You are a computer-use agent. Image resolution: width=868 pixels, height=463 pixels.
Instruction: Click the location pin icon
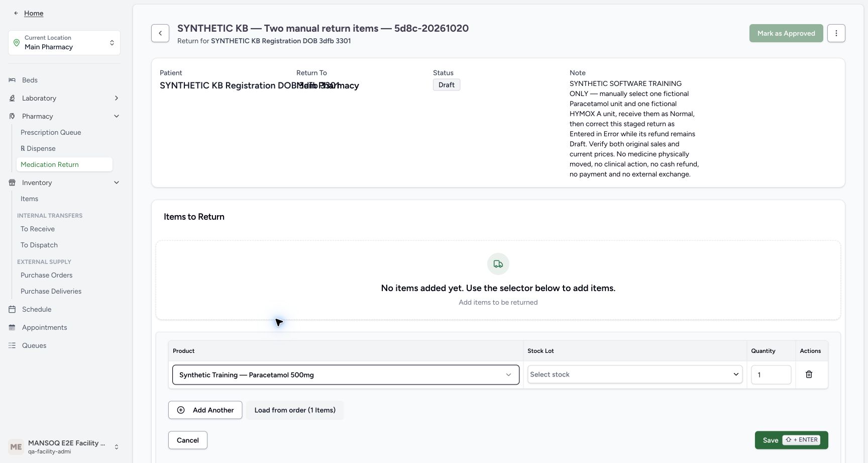click(x=17, y=43)
